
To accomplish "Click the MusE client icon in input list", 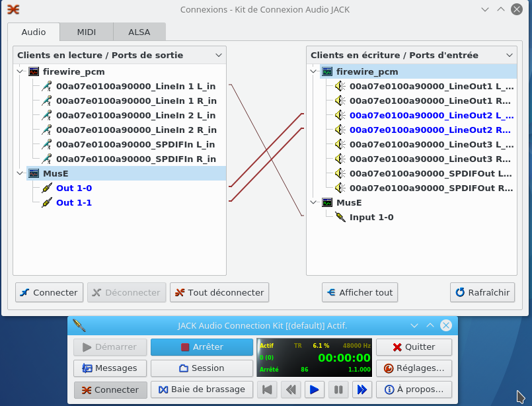I will (327, 202).
